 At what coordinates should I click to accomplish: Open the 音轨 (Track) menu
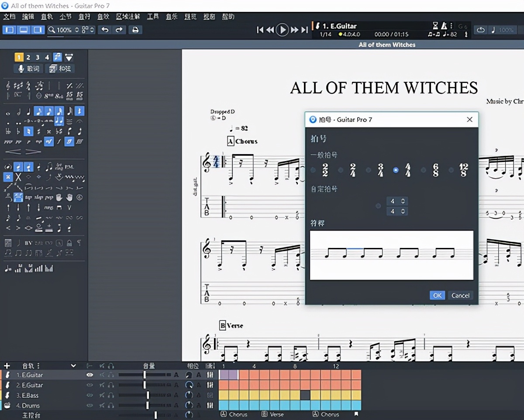point(47,17)
